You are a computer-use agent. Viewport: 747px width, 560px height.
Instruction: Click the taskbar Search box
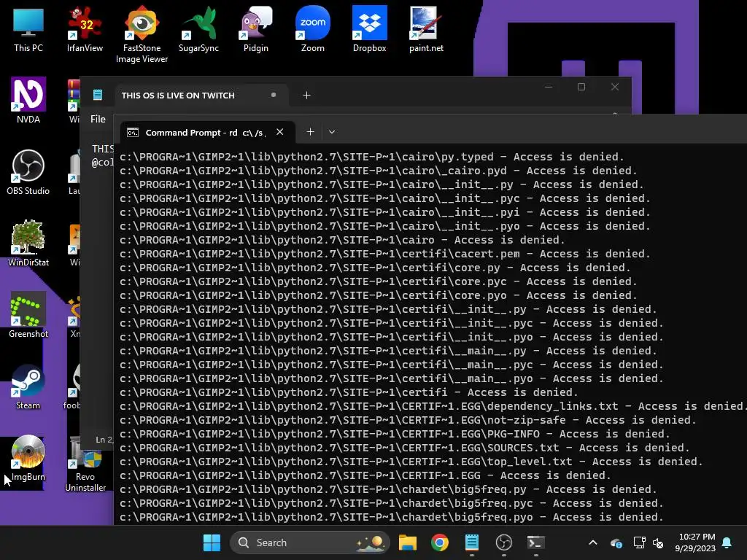[x=309, y=542]
